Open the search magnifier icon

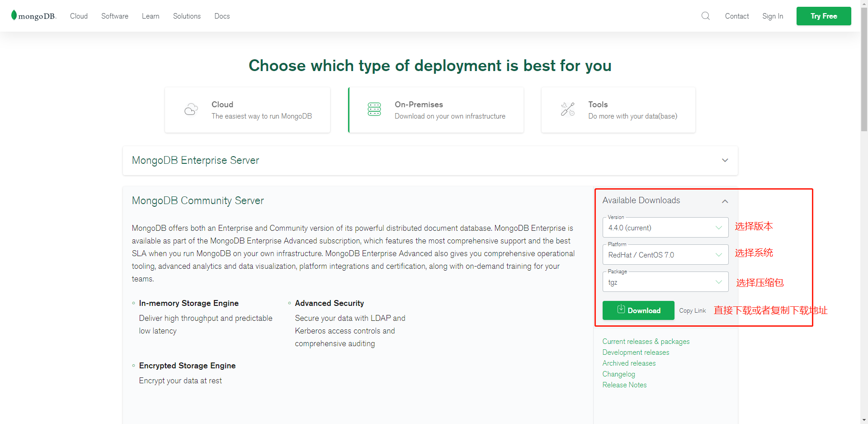coord(705,16)
